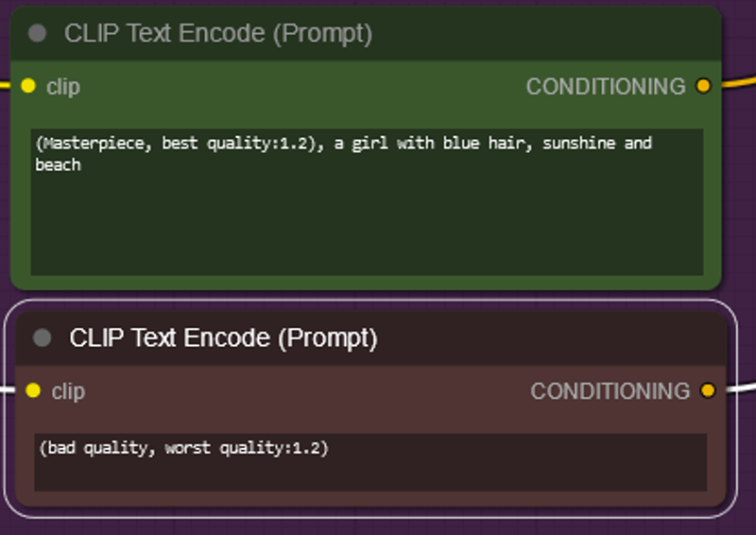756x535 pixels.
Task: Click the clip label on brown node
Action: [68, 391]
